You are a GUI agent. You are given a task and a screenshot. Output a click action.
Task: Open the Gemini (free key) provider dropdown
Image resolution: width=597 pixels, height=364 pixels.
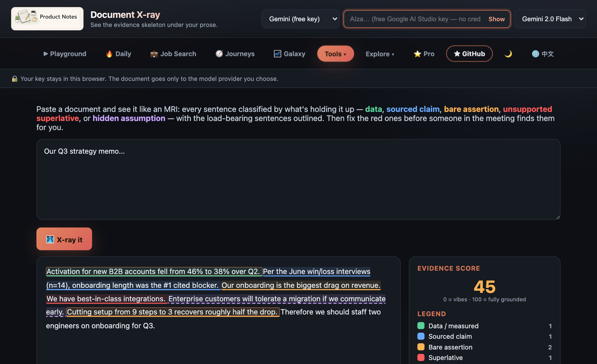(301, 19)
